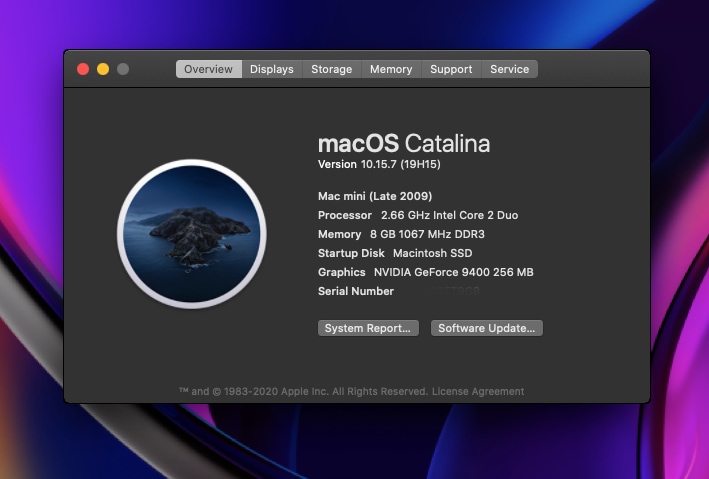Open the License Agreement link
This screenshot has height=479, width=709.
[x=478, y=391]
